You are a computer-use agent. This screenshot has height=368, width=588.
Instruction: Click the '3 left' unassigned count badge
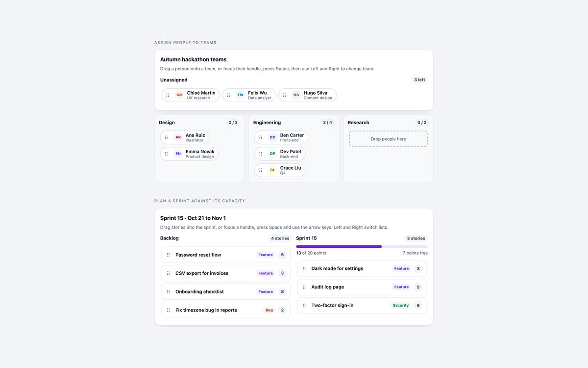[x=419, y=80]
